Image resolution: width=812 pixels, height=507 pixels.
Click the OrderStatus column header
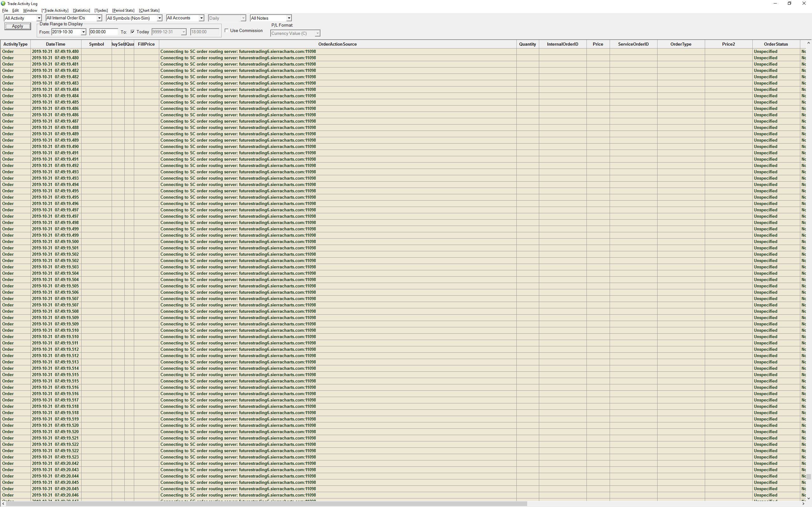pyautogui.click(x=776, y=44)
